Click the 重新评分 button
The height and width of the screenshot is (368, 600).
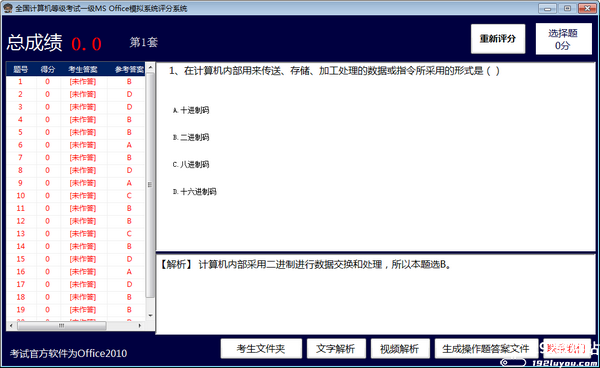(498, 39)
